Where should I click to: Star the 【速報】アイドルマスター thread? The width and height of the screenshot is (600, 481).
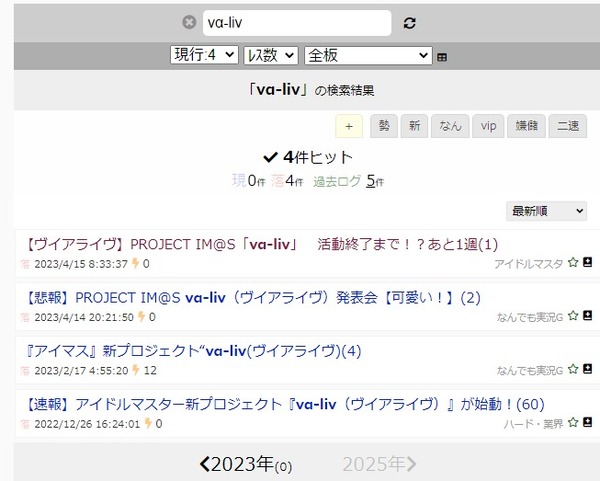[573, 422]
